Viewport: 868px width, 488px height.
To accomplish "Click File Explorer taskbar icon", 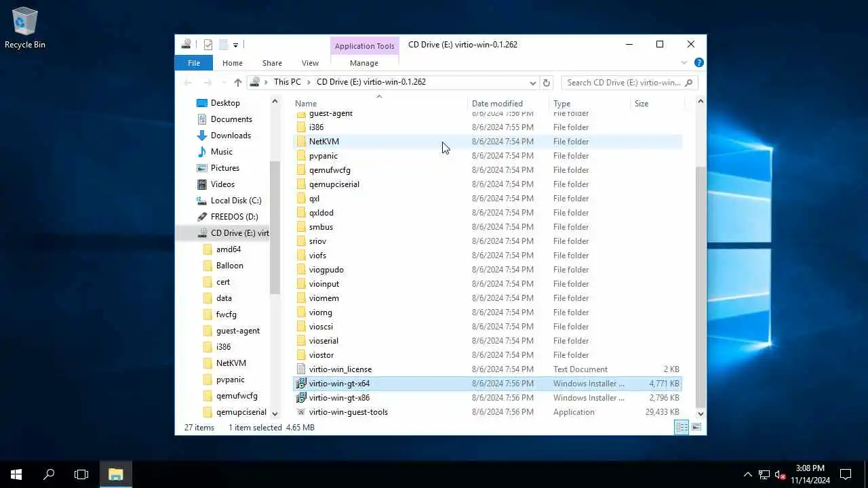I will point(115,474).
